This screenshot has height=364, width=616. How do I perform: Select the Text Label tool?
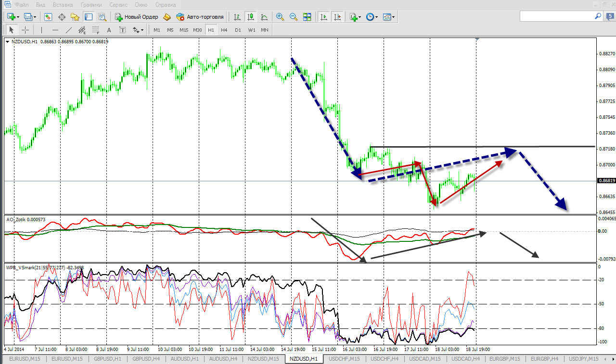(x=123, y=30)
